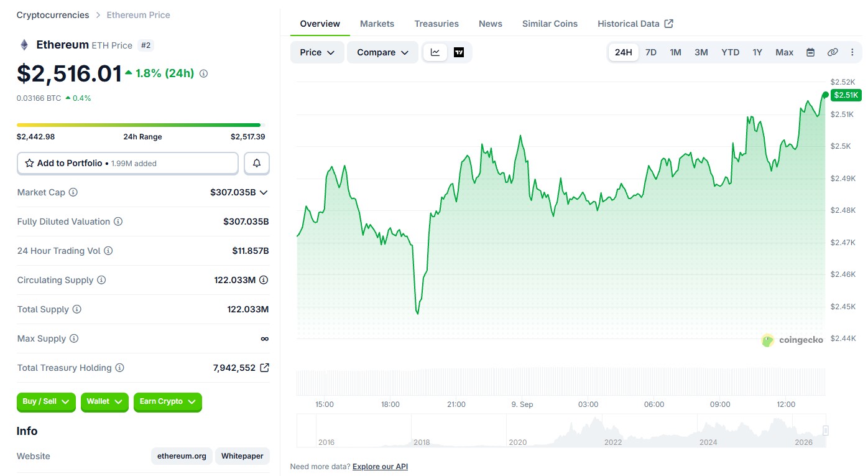This screenshot has height=476, width=868.
Task: Select the 7D time range
Action: point(651,52)
